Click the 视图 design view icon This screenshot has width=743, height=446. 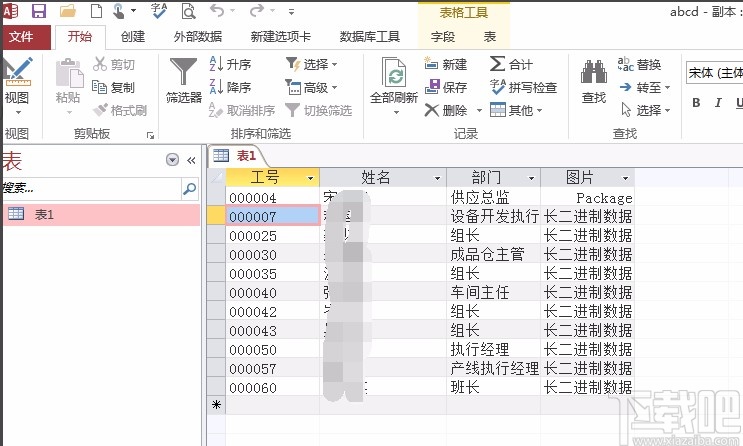(17, 72)
